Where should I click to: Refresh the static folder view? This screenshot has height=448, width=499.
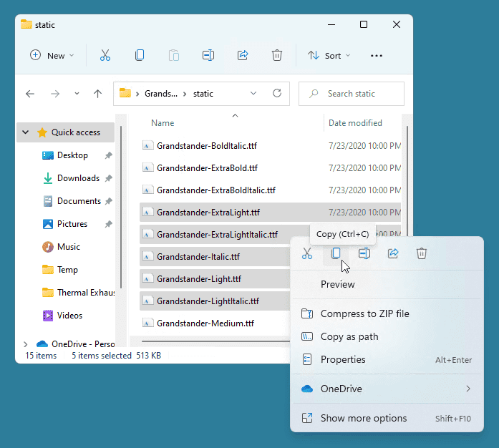tap(277, 93)
